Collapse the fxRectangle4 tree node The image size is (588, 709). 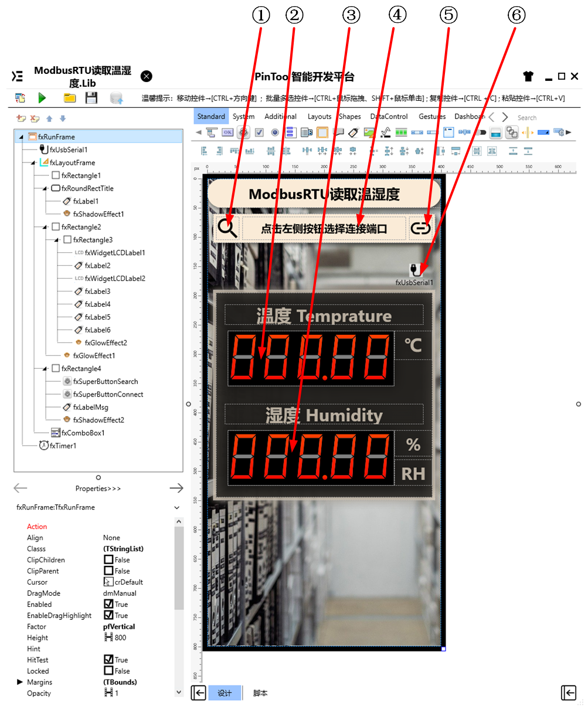(x=45, y=369)
